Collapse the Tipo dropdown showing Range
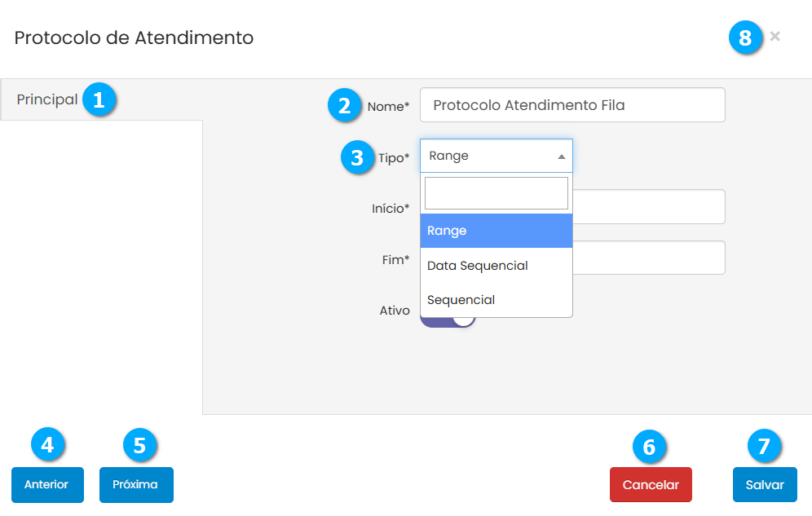The image size is (812, 516). 496,156
